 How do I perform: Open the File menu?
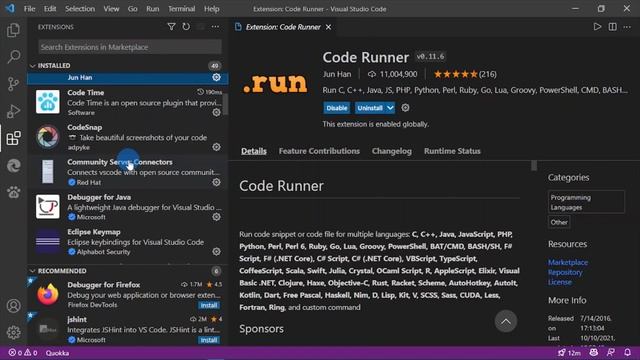29,9
